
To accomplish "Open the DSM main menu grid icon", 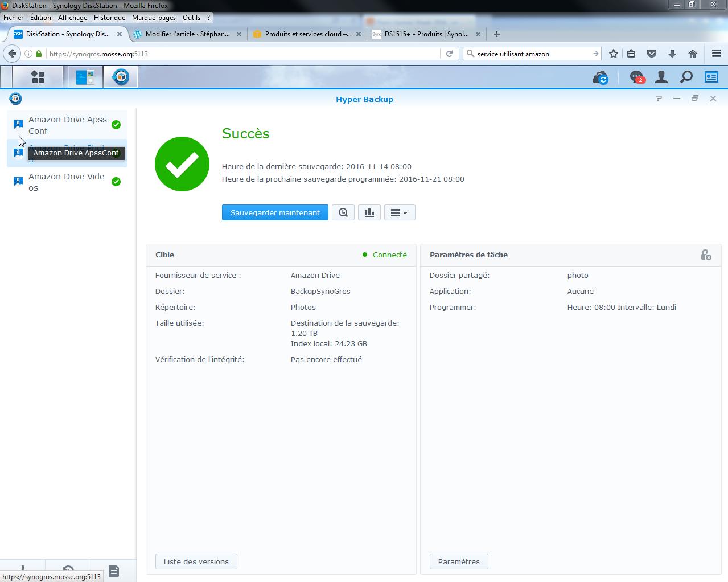I will tap(38, 77).
